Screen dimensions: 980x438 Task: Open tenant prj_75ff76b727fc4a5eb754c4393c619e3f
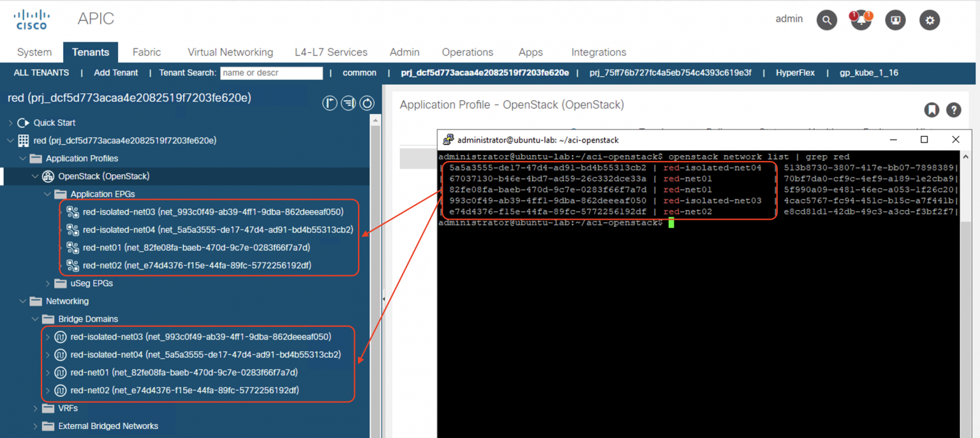pos(671,73)
